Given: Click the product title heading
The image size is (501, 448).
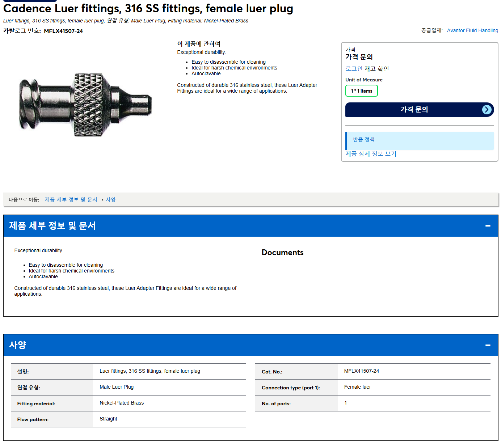Looking at the screenshot, I should click(x=148, y=8).
